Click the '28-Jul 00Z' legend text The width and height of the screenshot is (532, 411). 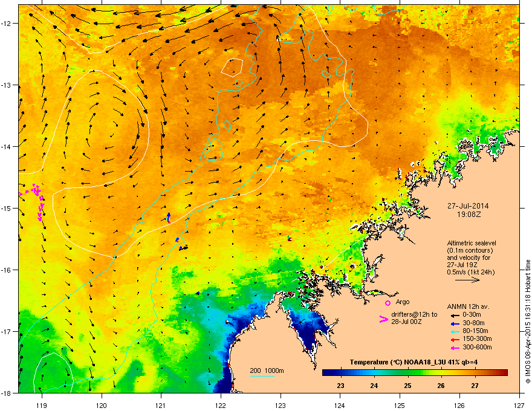[x=406, y=322]
